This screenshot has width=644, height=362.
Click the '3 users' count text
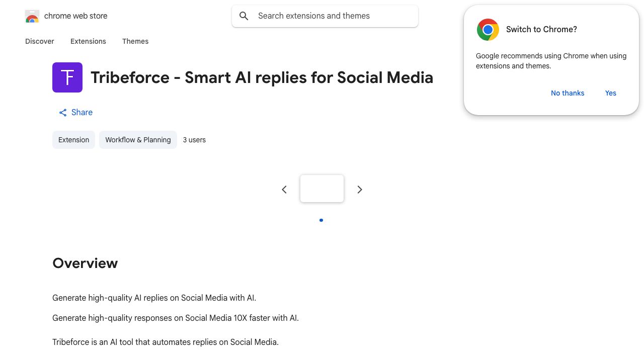point(194,140)
